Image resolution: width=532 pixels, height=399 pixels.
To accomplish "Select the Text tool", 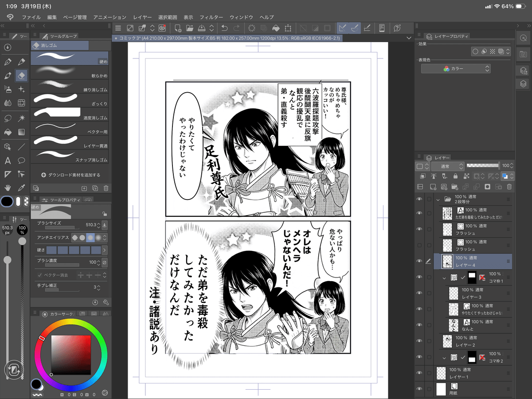I will tap(7, 160).
